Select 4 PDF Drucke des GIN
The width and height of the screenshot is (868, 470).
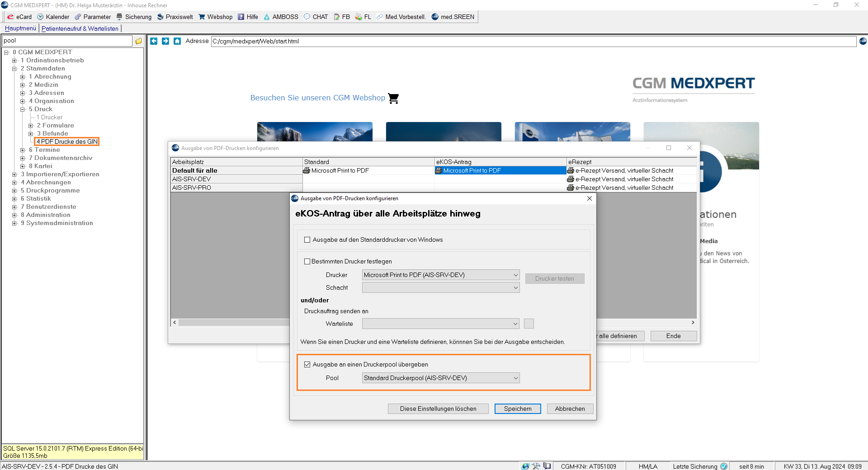pyautogui.click(x=67, y=141)
